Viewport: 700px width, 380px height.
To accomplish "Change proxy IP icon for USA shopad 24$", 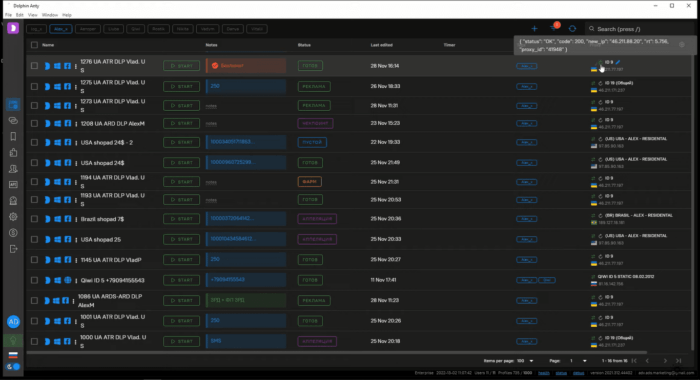I will [600, 159].
